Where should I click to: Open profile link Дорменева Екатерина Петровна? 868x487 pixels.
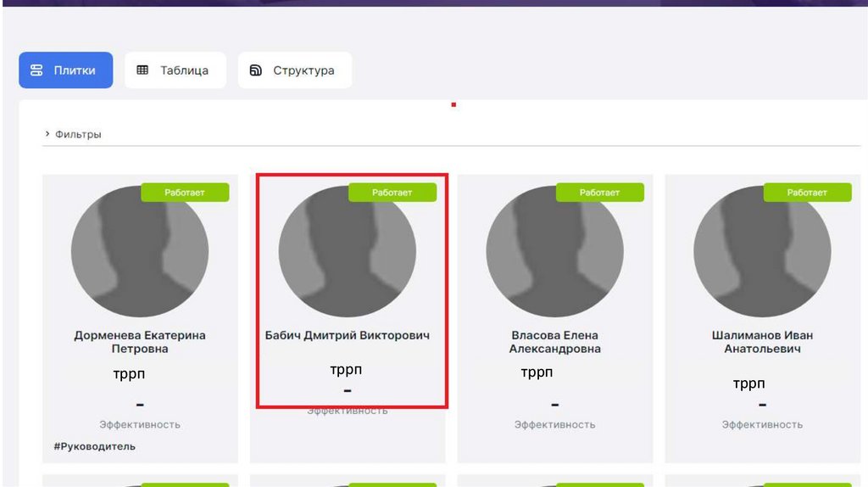click(140, 342)
